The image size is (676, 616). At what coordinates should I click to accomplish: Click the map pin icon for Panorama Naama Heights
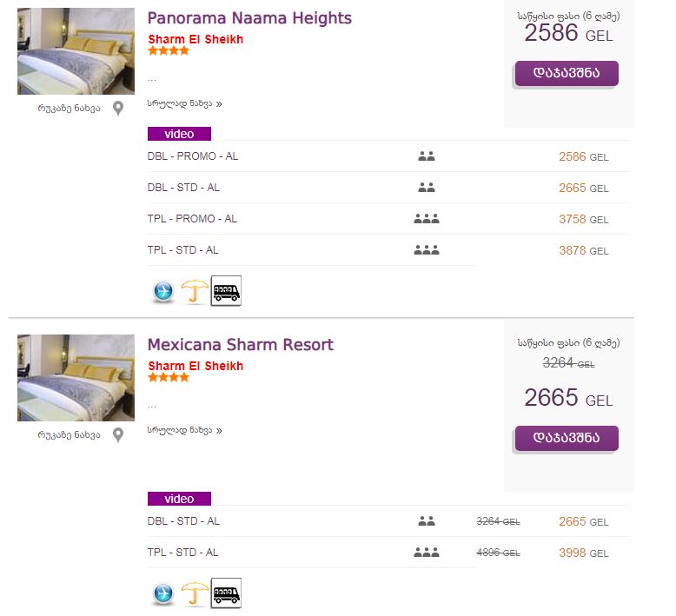118,109
